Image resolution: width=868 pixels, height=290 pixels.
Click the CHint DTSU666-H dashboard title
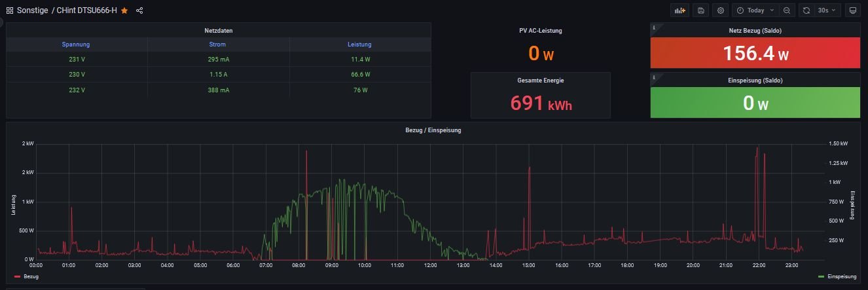pyautogui.click(x=87, y=10)
